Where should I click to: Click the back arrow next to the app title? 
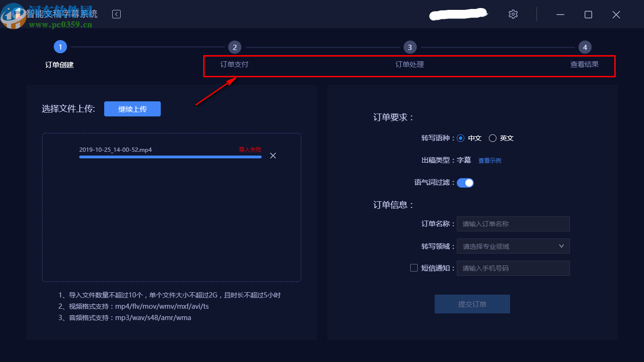pyautogui.click(x=116, y=14)
